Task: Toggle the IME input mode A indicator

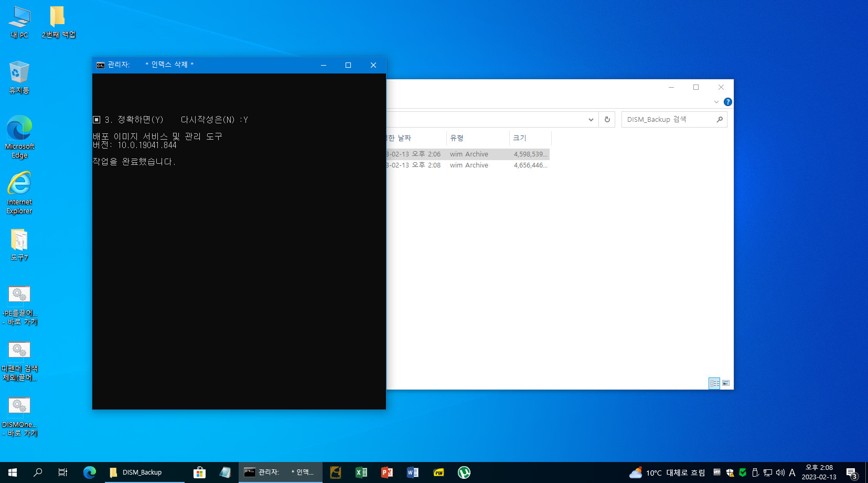Action: [x=792, y=472]
